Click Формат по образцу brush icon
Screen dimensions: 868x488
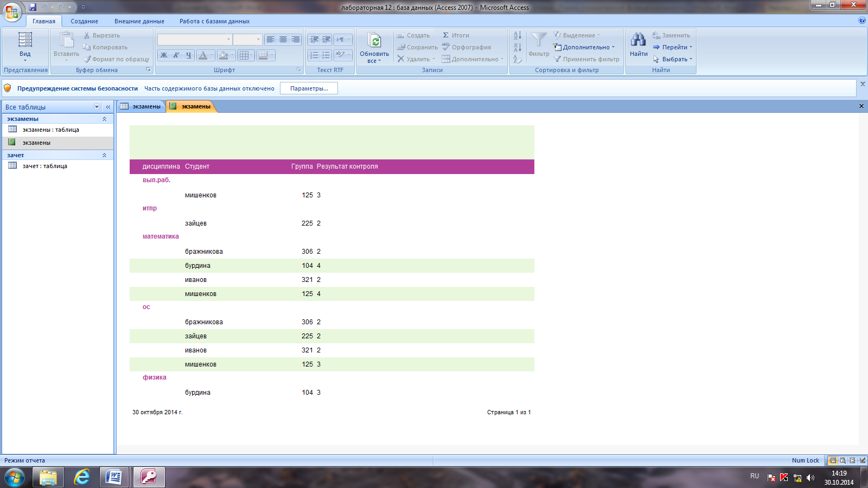click(x=87, y=59)
